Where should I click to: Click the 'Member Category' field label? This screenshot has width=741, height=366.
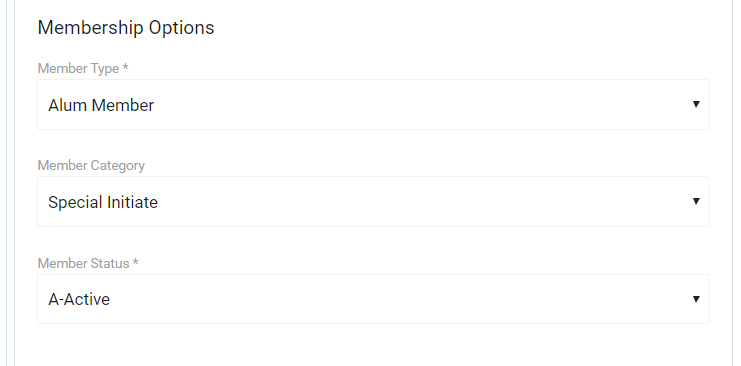[91, 166]
